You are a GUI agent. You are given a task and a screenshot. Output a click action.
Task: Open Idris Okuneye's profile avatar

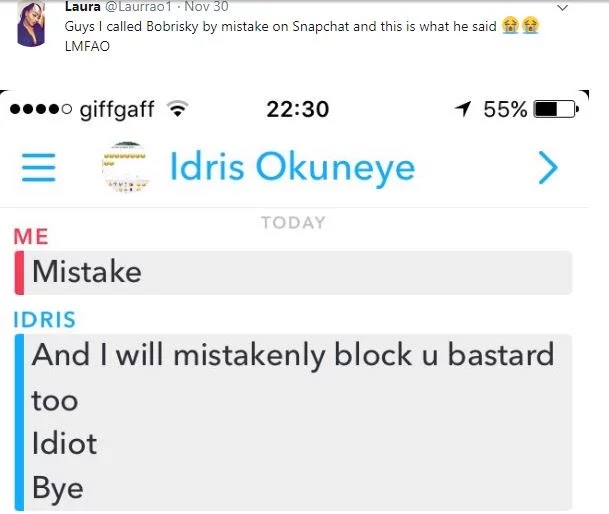click(x=125, y=167)
